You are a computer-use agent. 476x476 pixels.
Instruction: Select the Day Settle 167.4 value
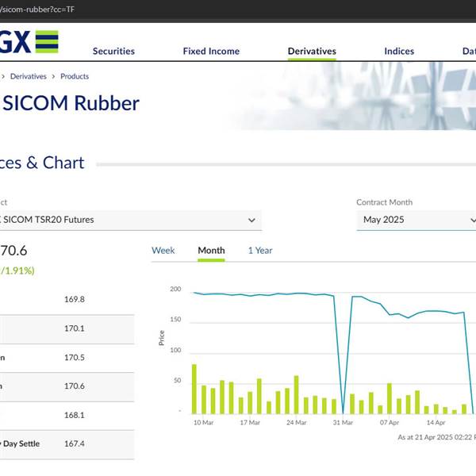tap(75, 443)
